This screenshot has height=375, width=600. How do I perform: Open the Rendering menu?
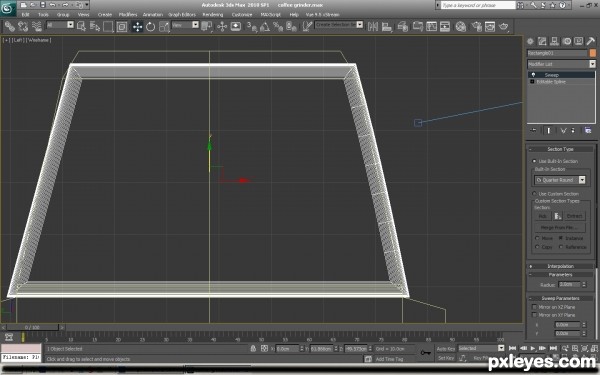click(213, 15)
